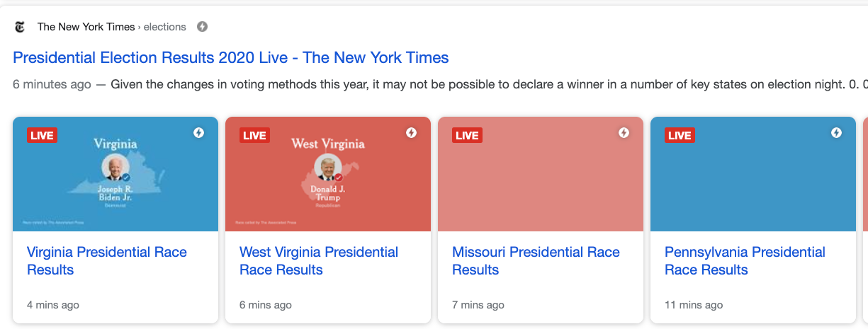The height and width of the screenshot is (329, 868).
Task: Click LIVE badge on Virginia card
Action: 42,135
